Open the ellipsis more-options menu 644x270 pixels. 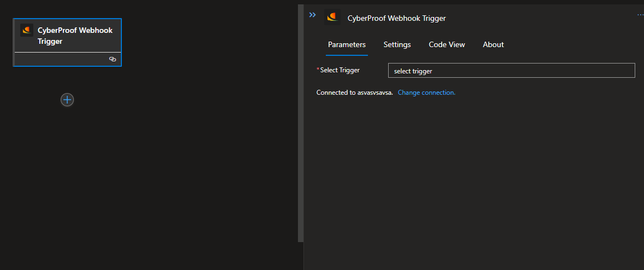coord(640,14)
